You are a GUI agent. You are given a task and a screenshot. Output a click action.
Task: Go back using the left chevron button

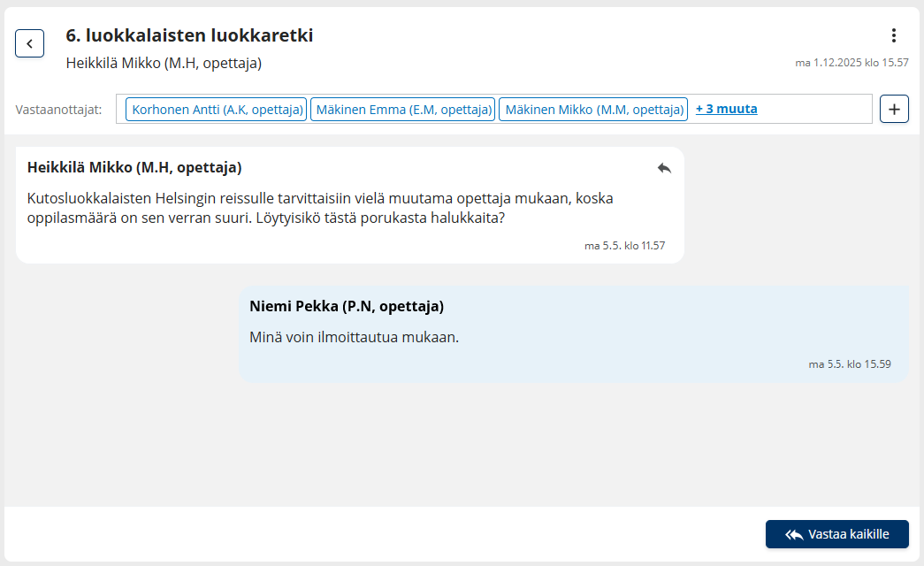(x=29, y=43)
